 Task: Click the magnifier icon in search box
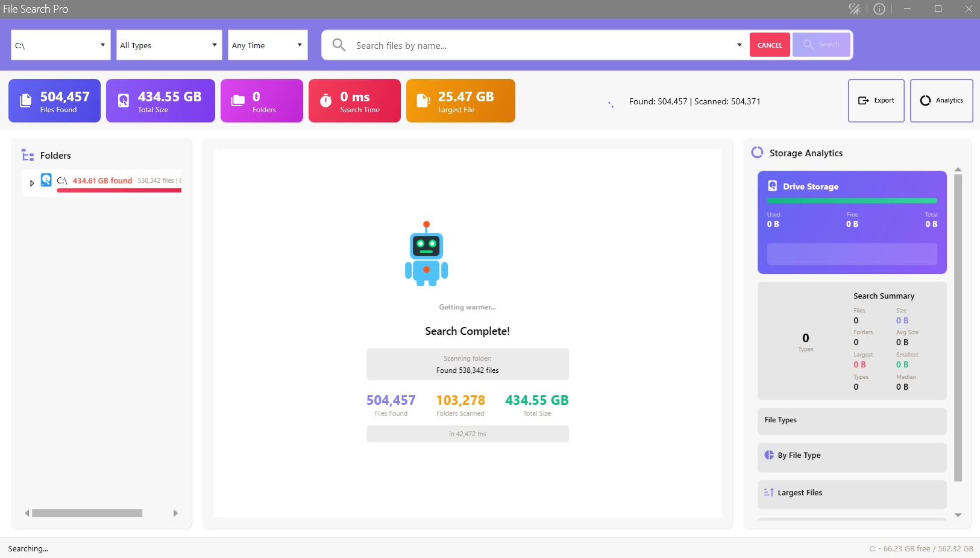[x=339, y=45]
